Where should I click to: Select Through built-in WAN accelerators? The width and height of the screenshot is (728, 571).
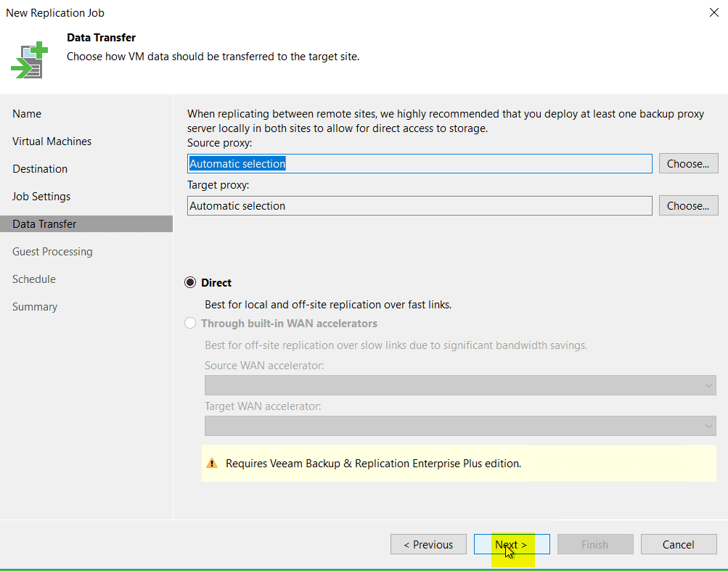(189, 322)
